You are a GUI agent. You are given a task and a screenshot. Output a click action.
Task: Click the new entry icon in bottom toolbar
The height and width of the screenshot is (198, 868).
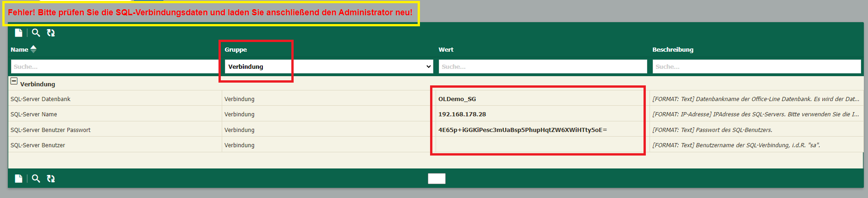[18, 179]
